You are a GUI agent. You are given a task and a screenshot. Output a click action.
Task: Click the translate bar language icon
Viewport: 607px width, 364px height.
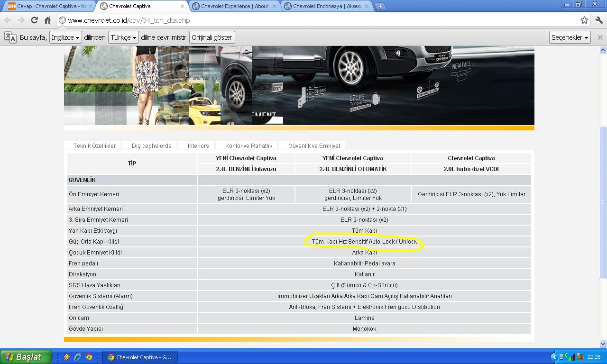10,37
